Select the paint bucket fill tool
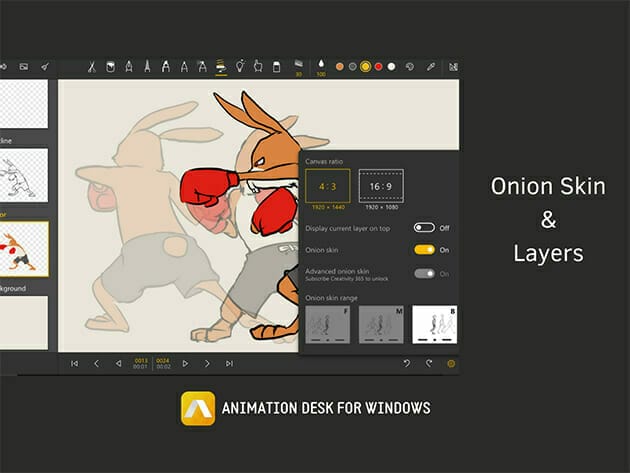Viewport: 630px width, 473px height. tap(110, 67)
